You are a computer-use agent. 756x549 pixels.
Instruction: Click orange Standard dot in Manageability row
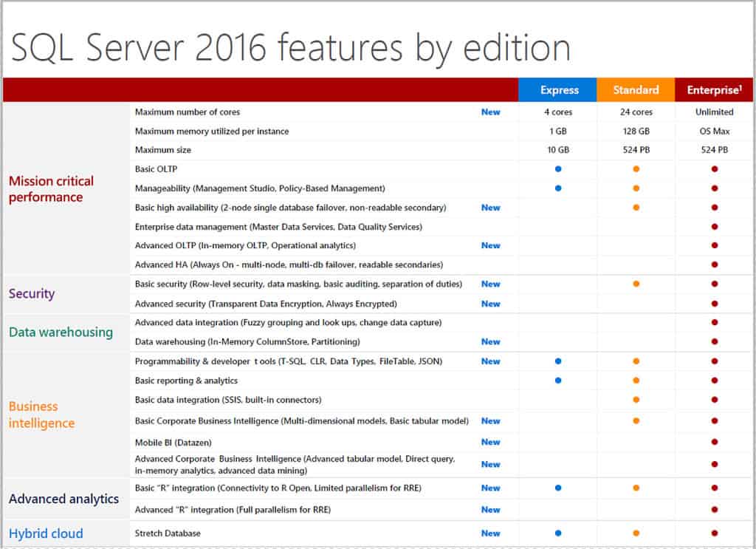point(636,188)
